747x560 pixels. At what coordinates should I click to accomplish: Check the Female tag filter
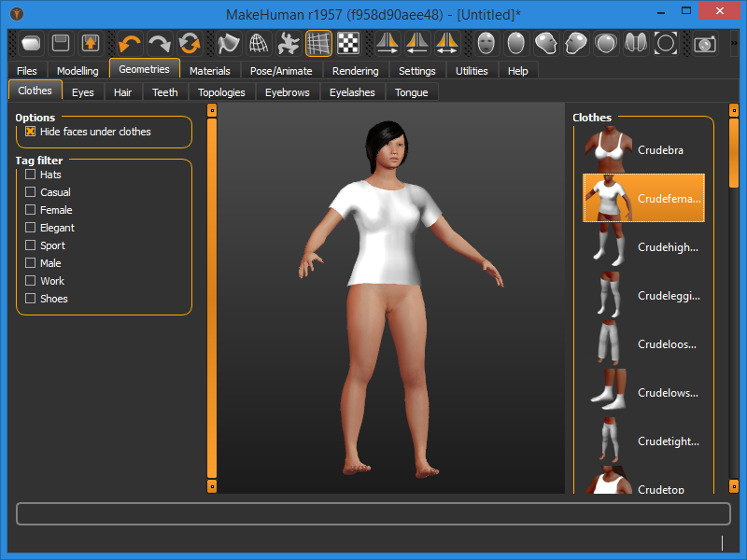30,209
